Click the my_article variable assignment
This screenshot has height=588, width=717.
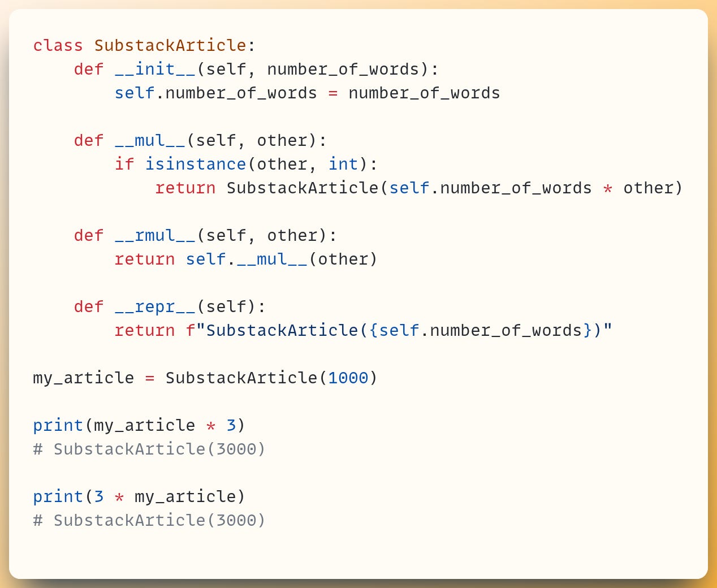click(x=83, y=378)
